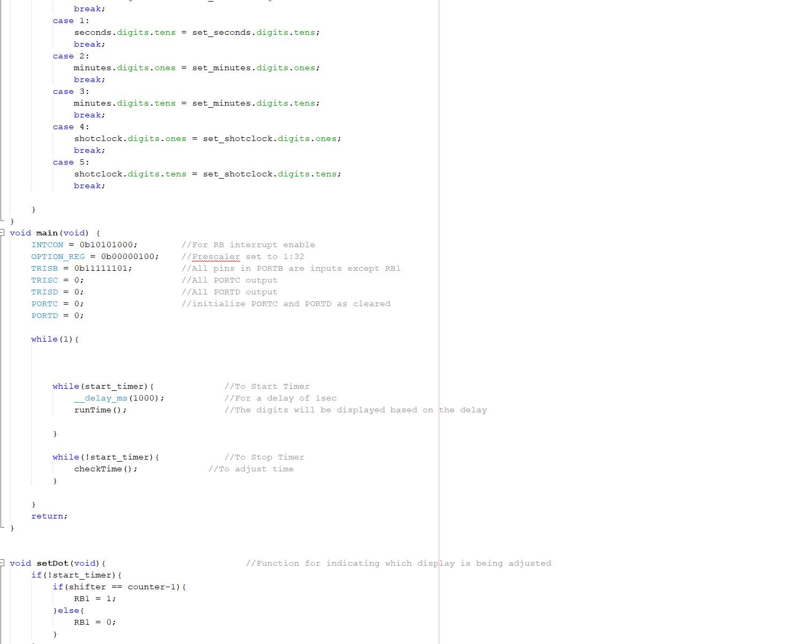Click the 'case 4:' label
The width and height of the screenshot is (812, 644).
pyautogui.click(x=71, y=127)
